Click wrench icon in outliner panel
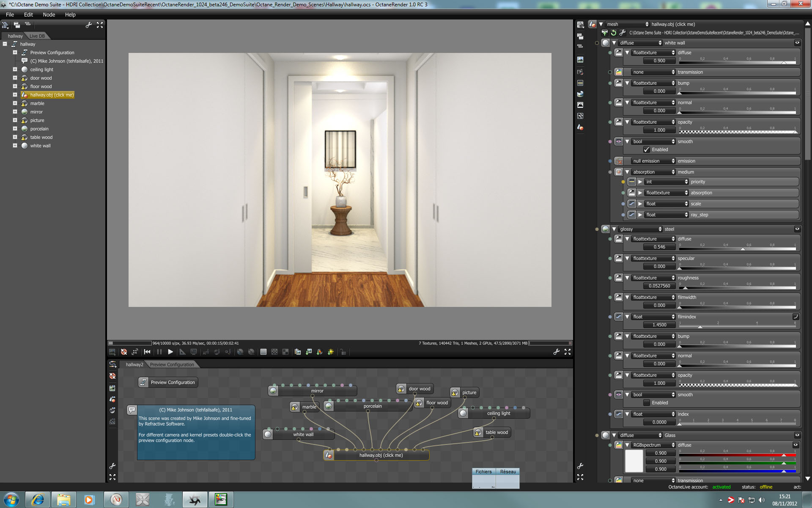The width and height of the screenshot is (812, 508). tap(88, 25)
